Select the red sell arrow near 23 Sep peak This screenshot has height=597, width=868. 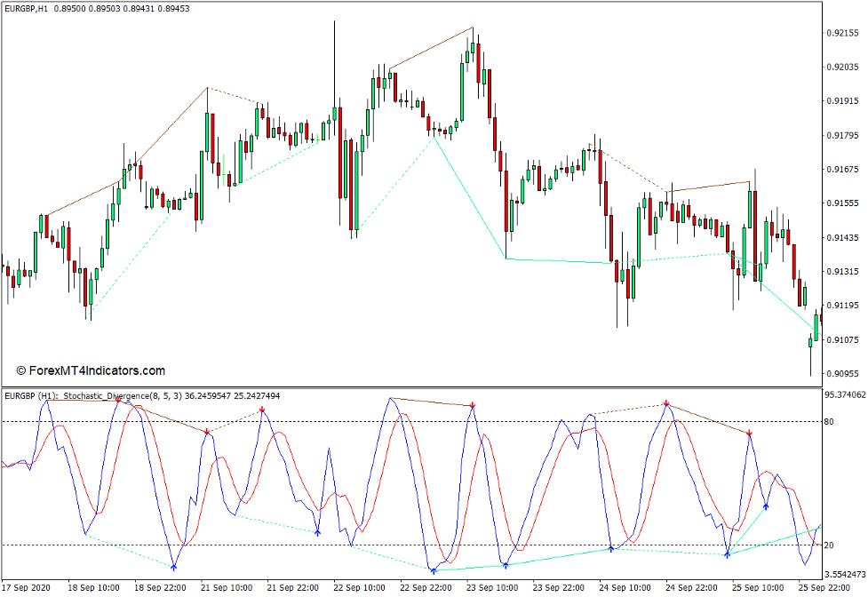click(474, 402)
